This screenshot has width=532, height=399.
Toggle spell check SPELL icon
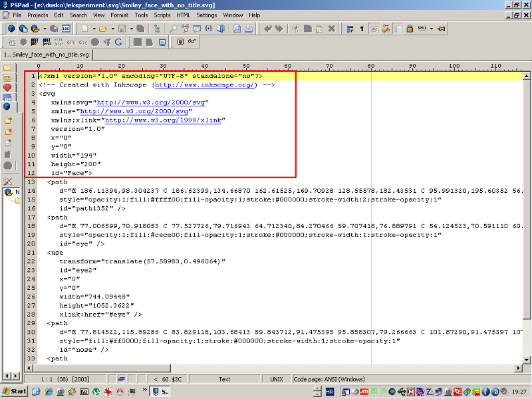tap(422, 29)
